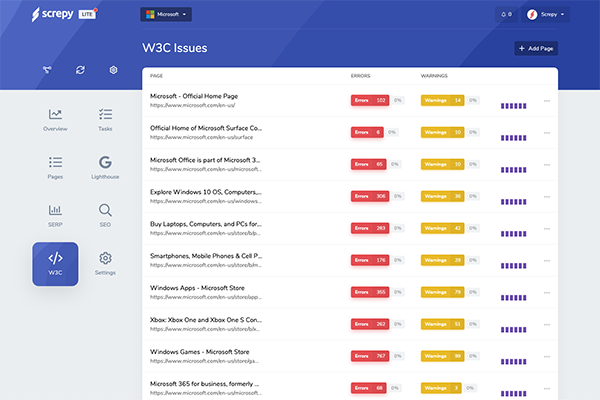Click Warnings 99 badge for Windows Games

(443, 356)
